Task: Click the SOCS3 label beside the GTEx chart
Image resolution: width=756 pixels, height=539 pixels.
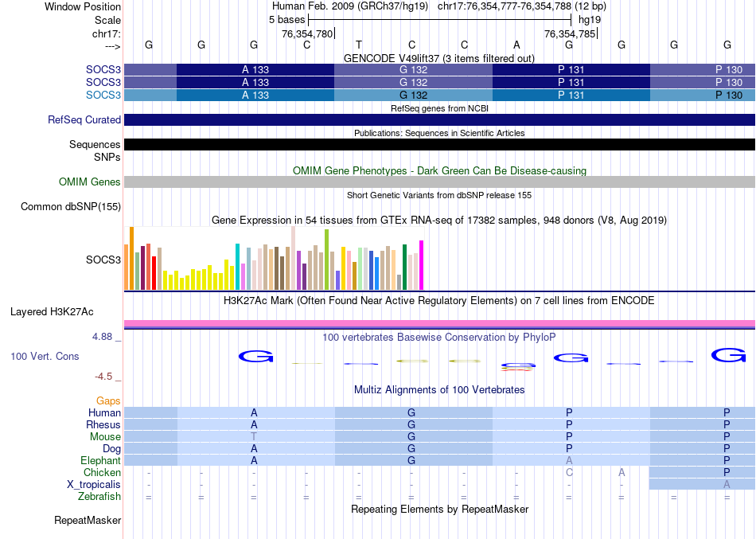Action: [x=103, y=260]
